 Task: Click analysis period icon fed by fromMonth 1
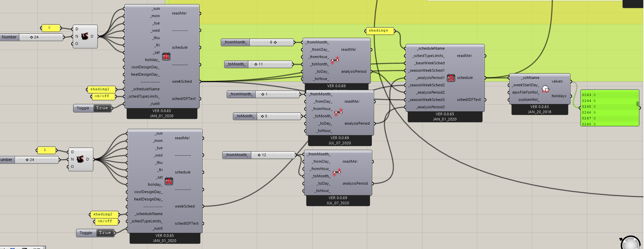pos(338,112)
